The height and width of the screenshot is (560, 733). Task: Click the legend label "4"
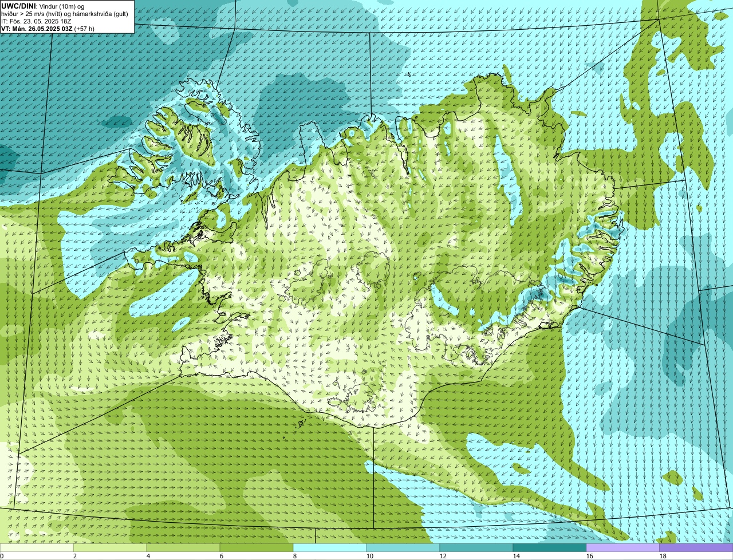[148, 556]
